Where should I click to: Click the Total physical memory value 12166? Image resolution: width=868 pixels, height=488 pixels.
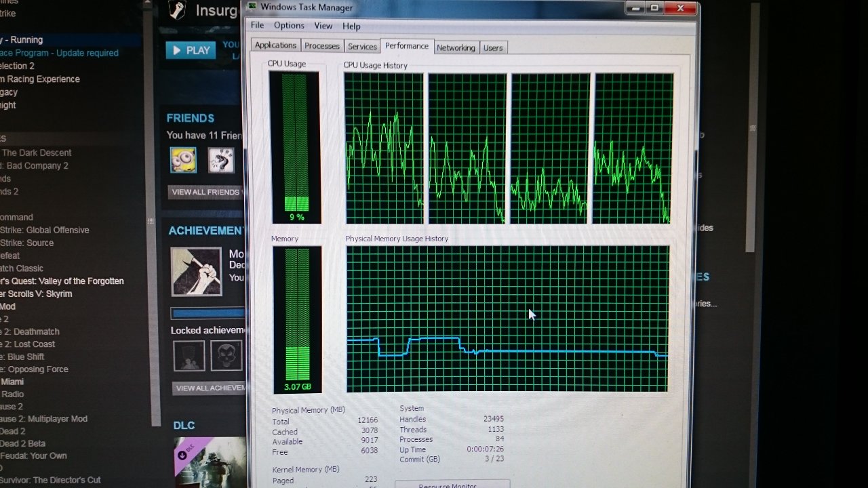tap(368, 420)
